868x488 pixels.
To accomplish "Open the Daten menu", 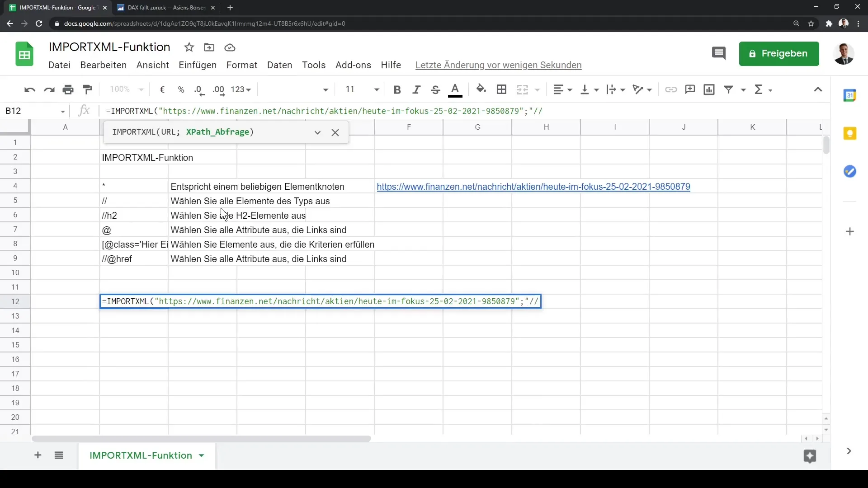I will click(x=279, y=65).
